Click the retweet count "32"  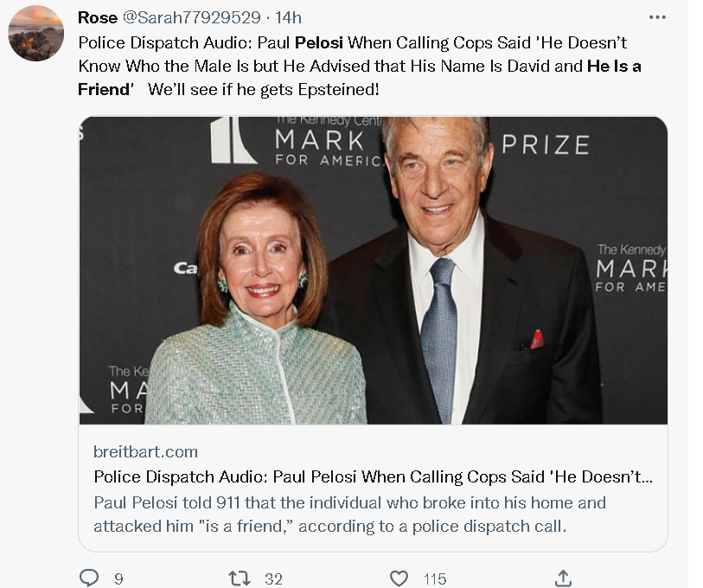[273, 578]
